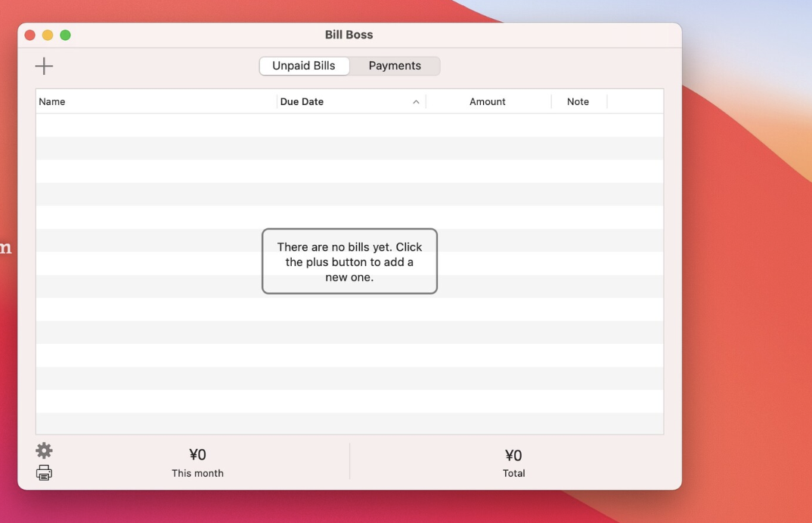The width and height of the screenshot is (812, 523).
Task: Select the Unpaid Bills tab
Action: click(304, 66)
